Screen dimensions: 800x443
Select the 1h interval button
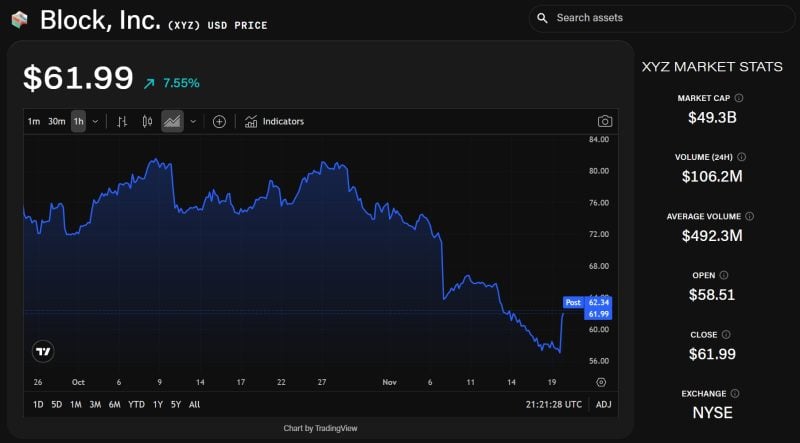[78, 121]
